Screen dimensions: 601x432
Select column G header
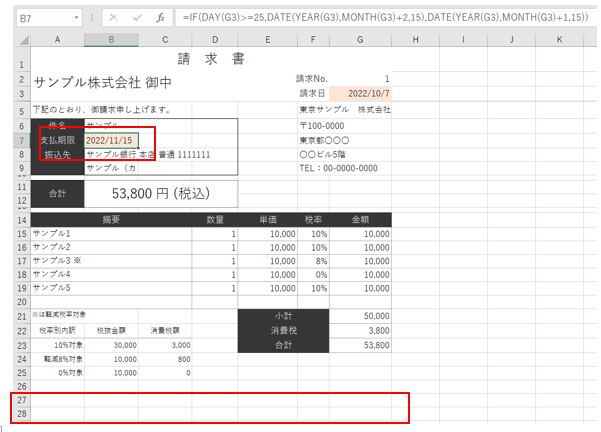coord(360,39)
